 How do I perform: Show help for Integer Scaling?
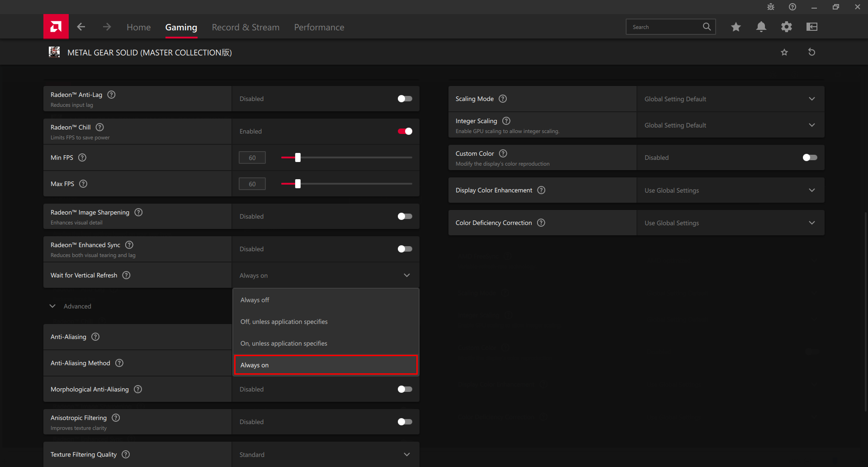click(x=506, y=121)
